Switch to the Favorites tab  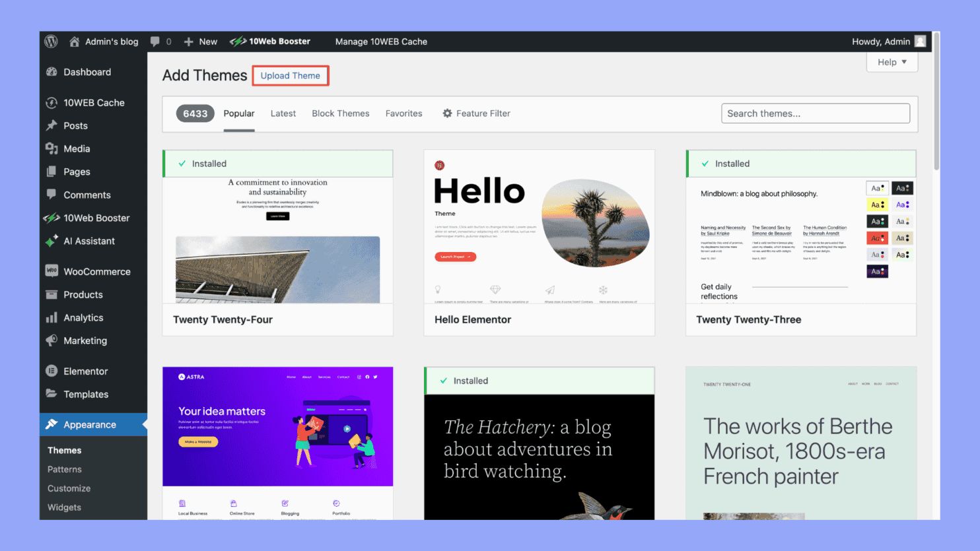click(404, 113)
